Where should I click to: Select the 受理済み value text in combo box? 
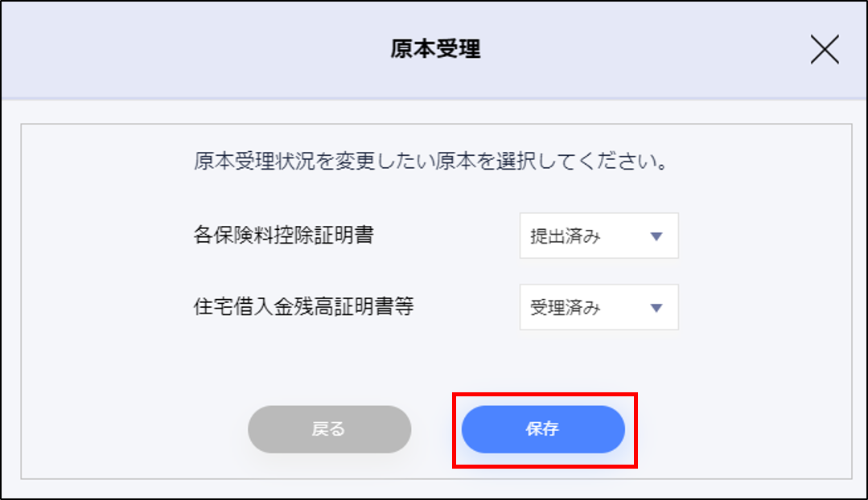coord(566,308)
